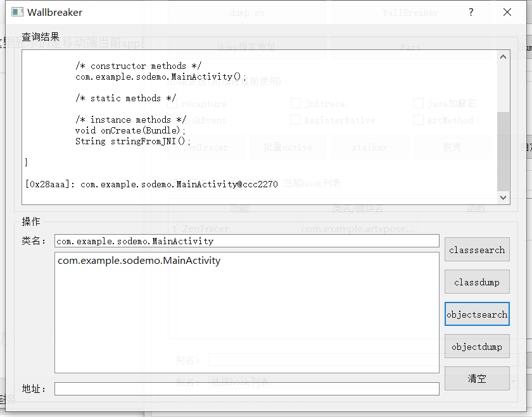Click the '/* instance methods */' comment line

pos(130,120)
